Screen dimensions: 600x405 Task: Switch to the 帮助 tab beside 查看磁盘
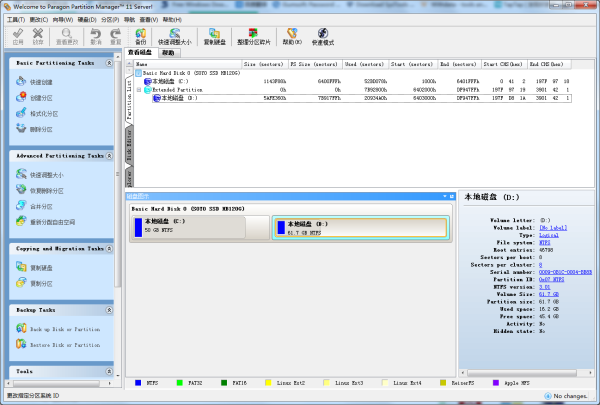pyautogui.click(x=167, y=52)
